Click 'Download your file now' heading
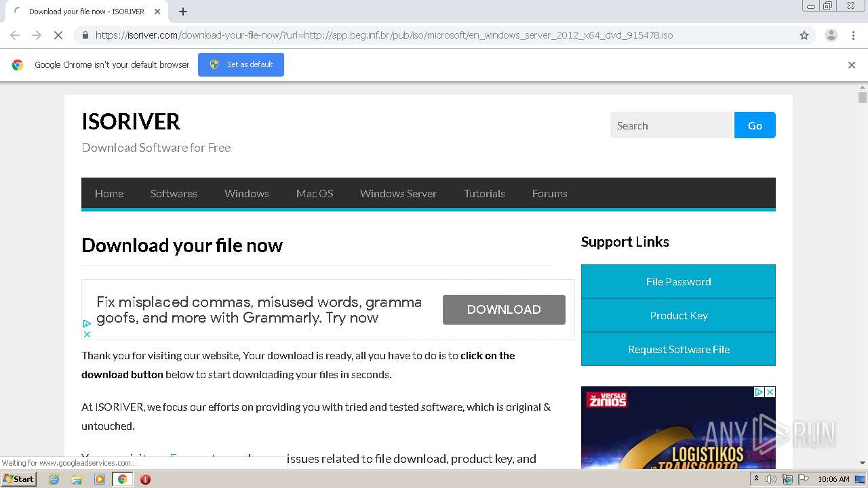Screen dimensions: 868x488 [182, 245]
